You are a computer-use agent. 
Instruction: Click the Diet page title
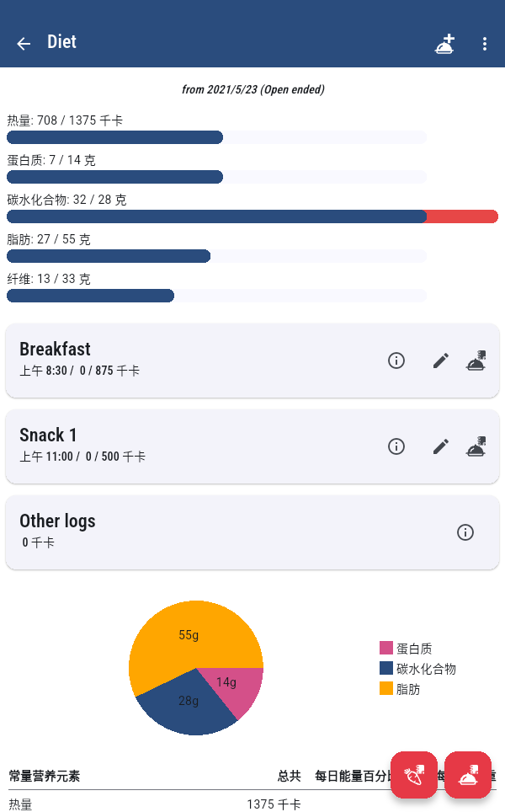[61, 42]
